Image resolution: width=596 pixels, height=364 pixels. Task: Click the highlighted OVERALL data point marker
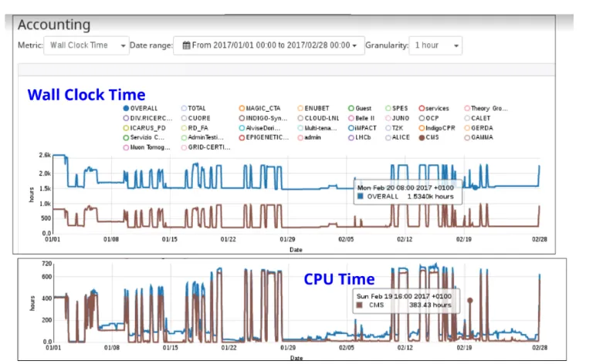[475, 187]
